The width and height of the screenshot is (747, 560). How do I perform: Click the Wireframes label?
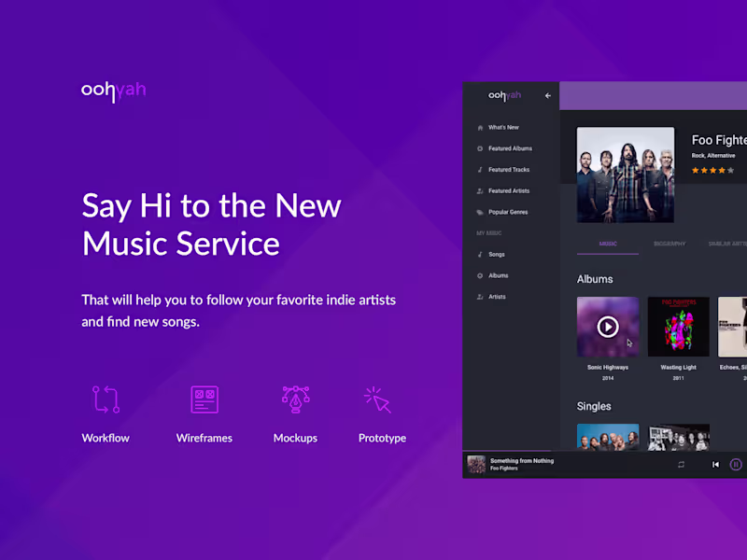204,438
